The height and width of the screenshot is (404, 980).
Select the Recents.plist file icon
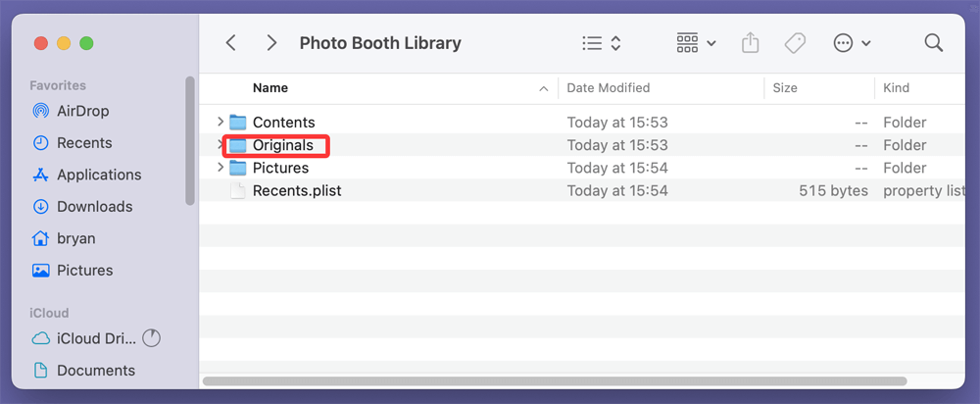[x=237, y=191]
